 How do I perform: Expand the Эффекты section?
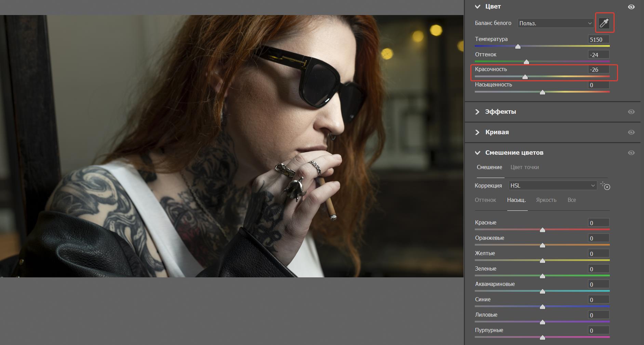(x=478, y=112)
